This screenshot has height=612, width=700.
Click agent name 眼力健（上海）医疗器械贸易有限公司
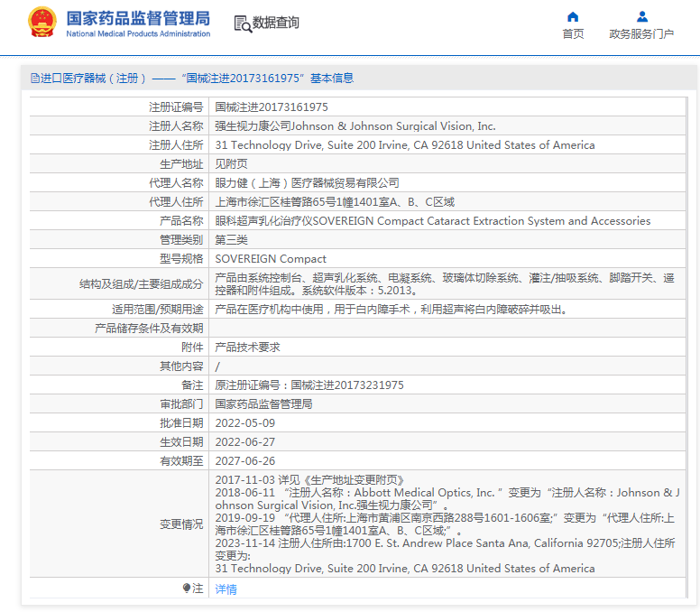(307, 183)
